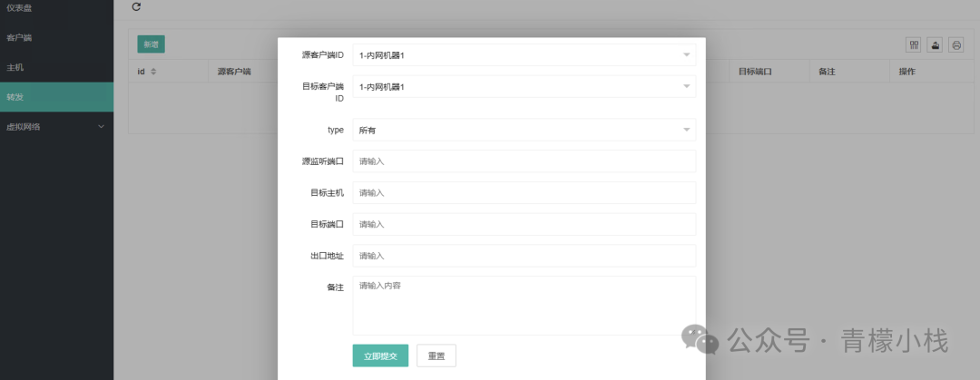980x380 pixels.
Task: Go to 仪表盘 in the sidebar
Action: click(x=20, y=8)
